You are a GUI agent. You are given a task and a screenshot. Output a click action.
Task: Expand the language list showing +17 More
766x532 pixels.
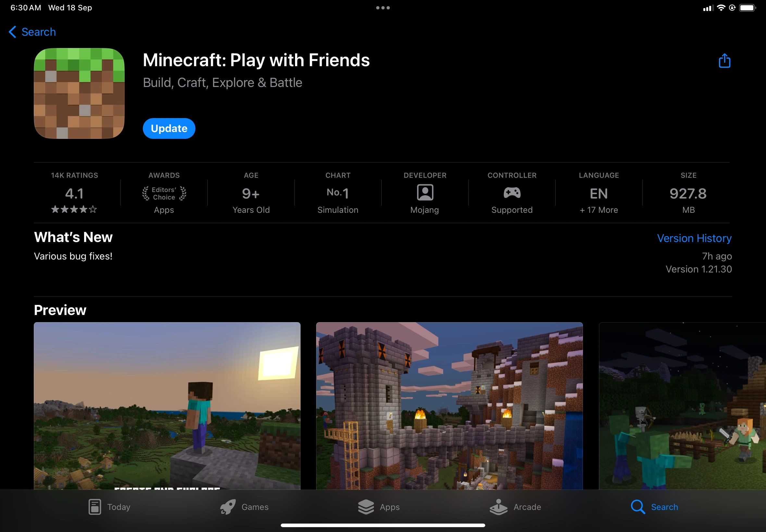point(599,210)
